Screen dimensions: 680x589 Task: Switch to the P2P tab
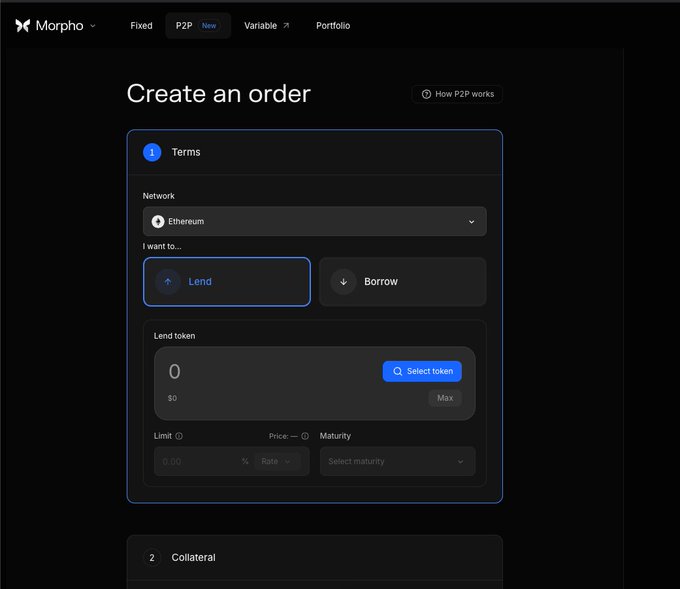198,26
